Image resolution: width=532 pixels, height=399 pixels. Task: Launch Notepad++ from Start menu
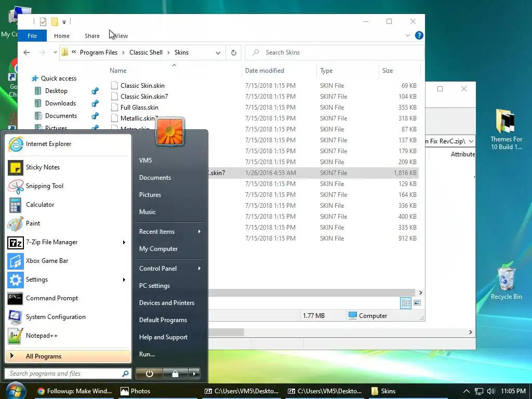click(x=68, y=336)
